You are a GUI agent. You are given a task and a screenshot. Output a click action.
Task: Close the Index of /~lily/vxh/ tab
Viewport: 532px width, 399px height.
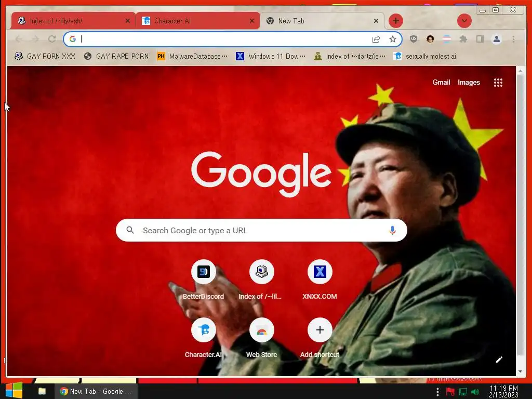pos(128,21)
